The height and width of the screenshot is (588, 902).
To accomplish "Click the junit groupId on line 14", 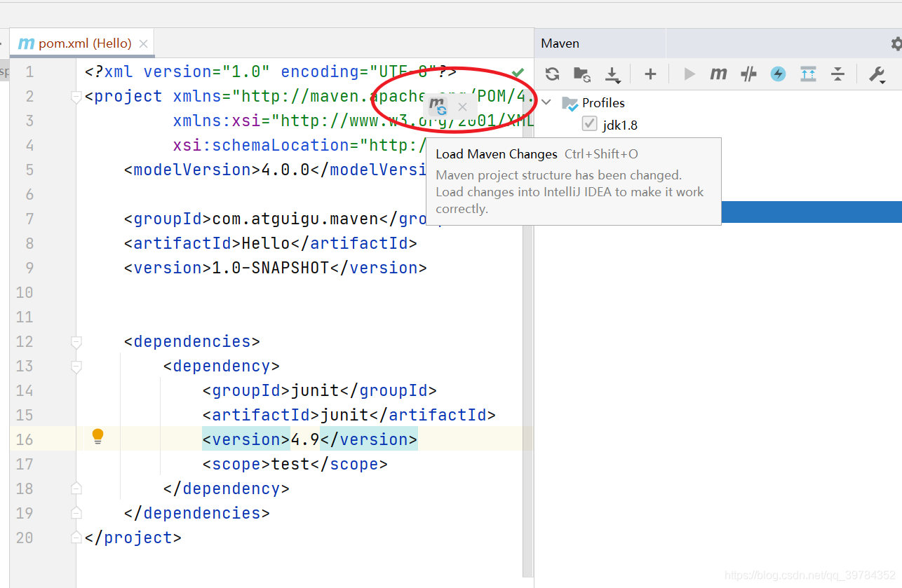I will (315, 390).
